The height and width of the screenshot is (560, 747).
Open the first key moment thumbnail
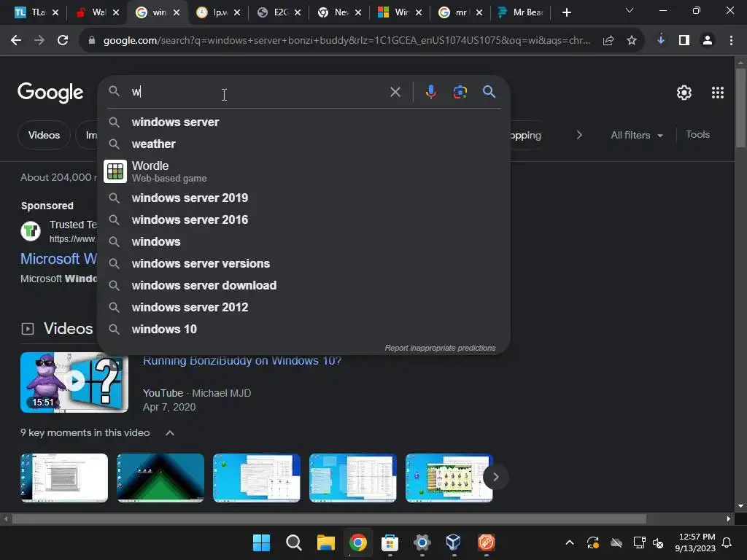pyautogui.click(x=64, y=478)
